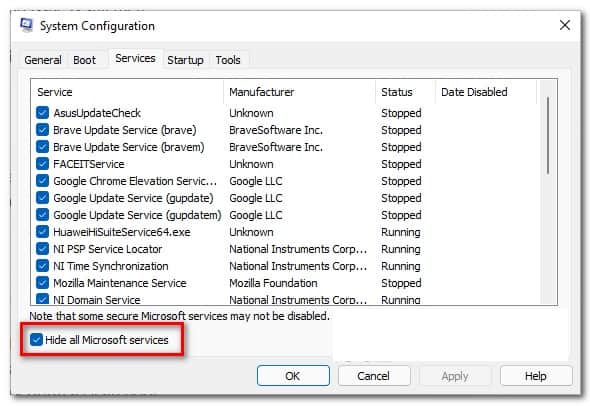Disable the FACEITService checkbox
The image size is (590, 406).
(42, 164)
